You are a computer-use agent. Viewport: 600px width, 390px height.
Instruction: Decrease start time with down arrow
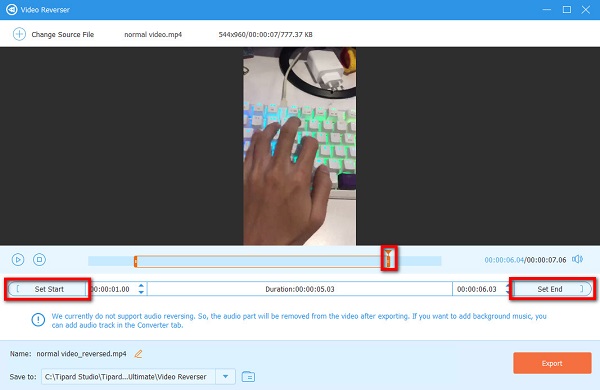[141, 292]
